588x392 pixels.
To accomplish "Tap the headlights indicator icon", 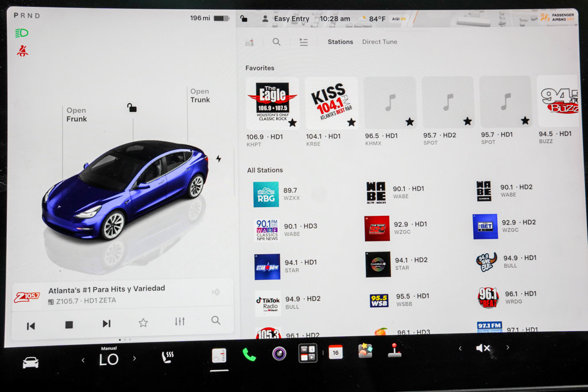I will tap(22, 33).
